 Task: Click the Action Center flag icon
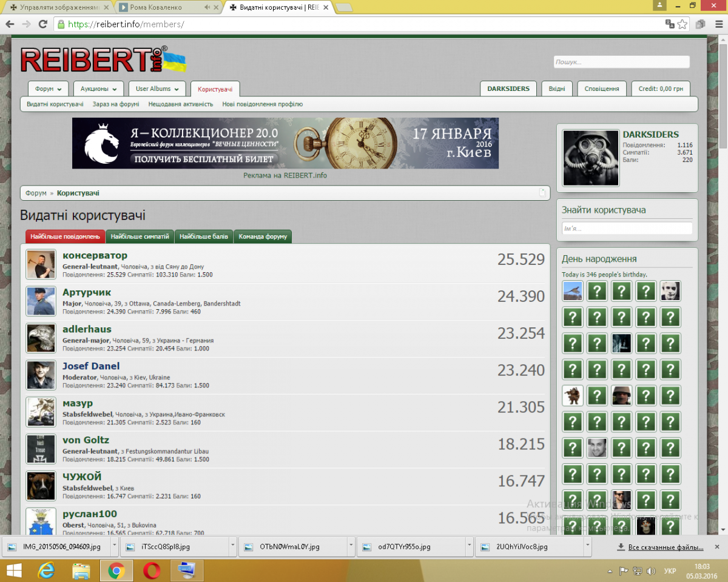click(623, 571)
